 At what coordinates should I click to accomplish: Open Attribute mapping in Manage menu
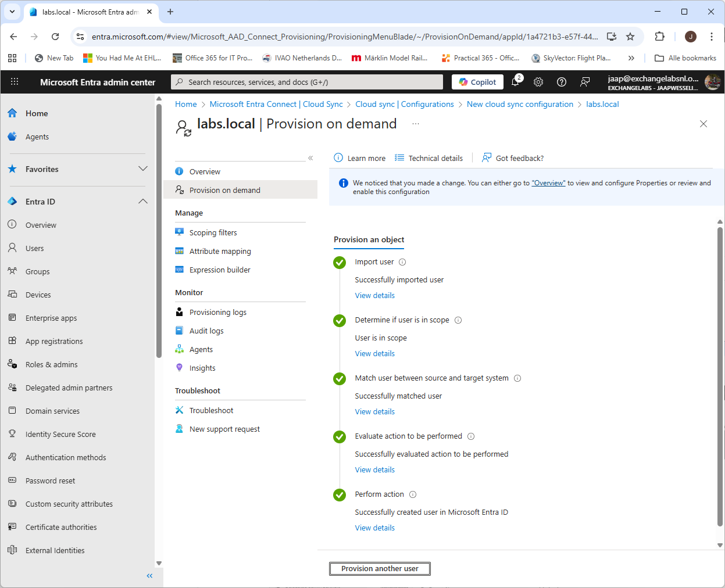click(220, 252)
